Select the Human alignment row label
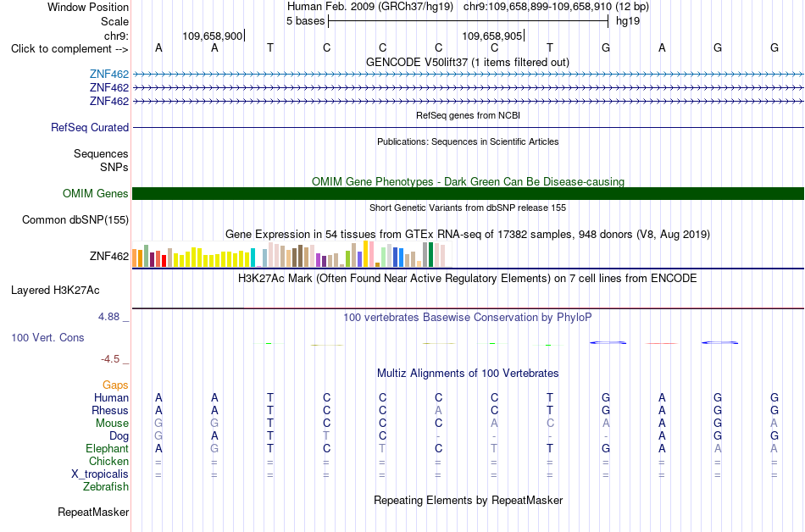Viewport: 805px width, 532px height. pos(111,397)
